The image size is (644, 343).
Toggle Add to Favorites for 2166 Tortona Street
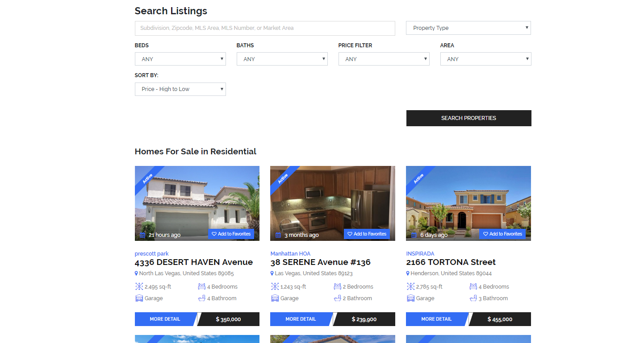tap(502, 234)
